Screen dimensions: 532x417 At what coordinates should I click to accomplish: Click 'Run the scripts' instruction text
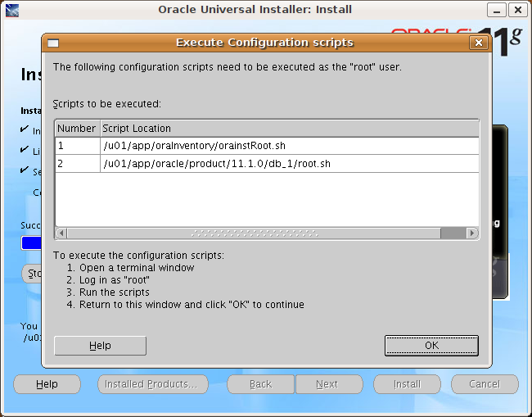click(x=115, y=292)
